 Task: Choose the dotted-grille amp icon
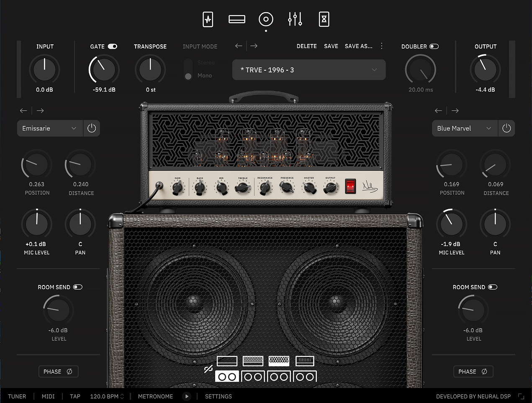[305, 361]
